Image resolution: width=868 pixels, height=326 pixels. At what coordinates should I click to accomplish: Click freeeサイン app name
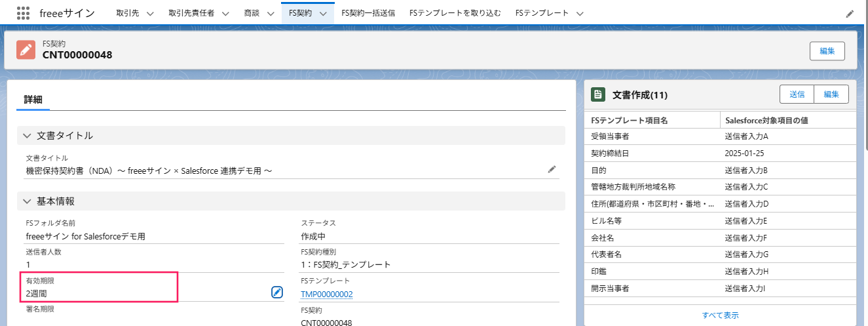tap(67, 13)
